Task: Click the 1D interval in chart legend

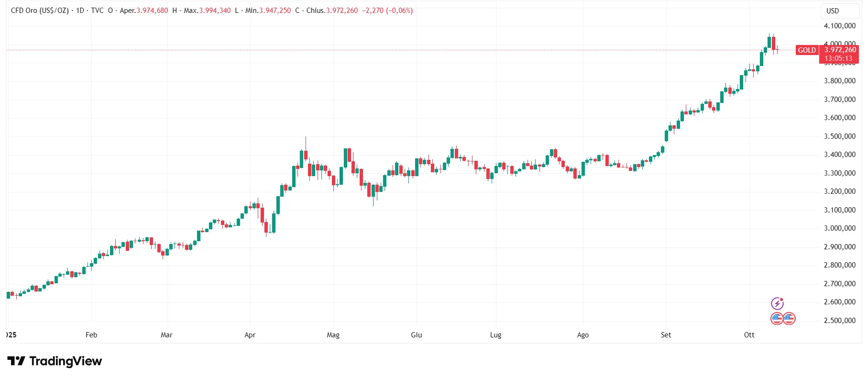Action: [x=80, y=11]
